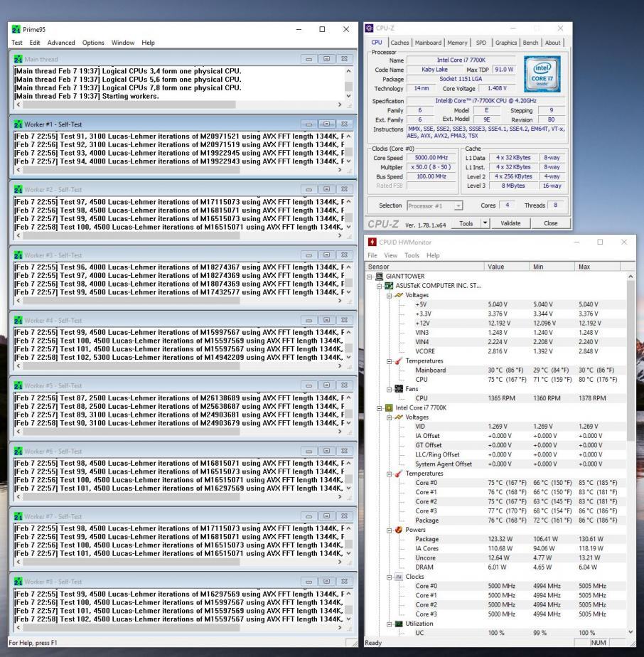Image resolution: width=644 pixels, height=657 pixels.
Task: Collapse the Clocks node in HWMonitor
Action: (x=390, y=577)
